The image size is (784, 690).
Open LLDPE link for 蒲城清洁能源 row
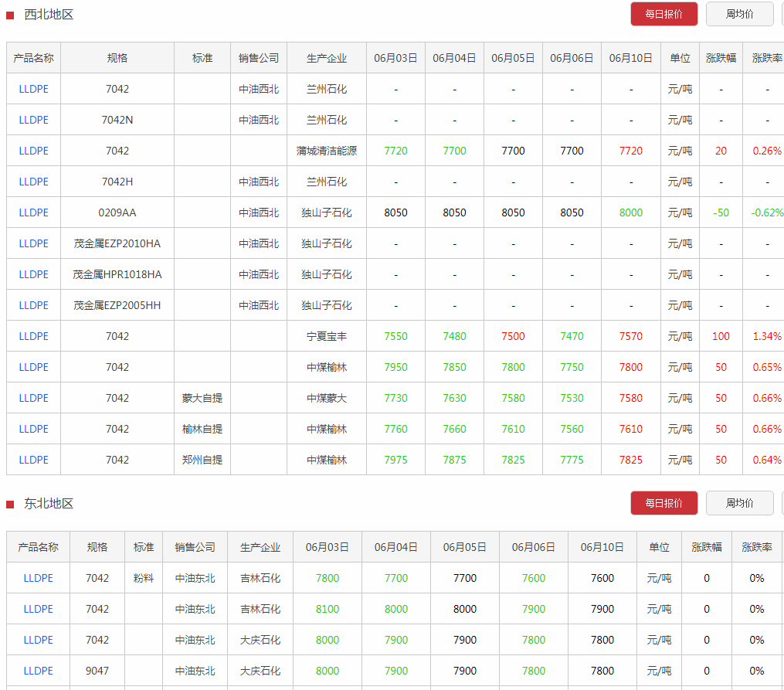[x=33, y=151]
